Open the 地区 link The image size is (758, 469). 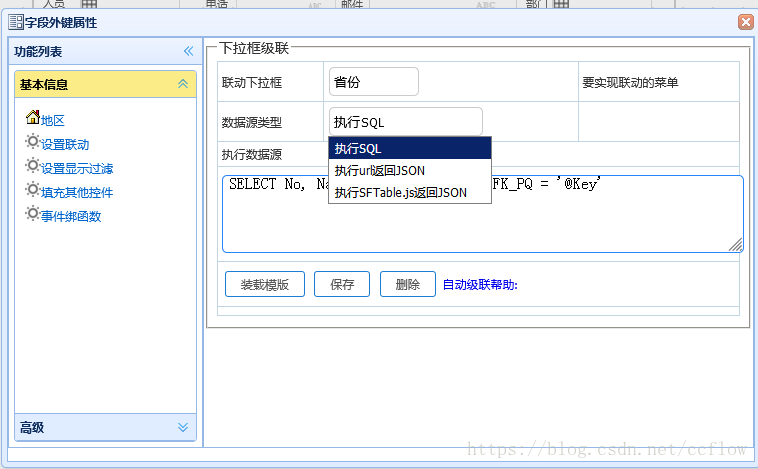pyautogui.click(x=53, y=120)
